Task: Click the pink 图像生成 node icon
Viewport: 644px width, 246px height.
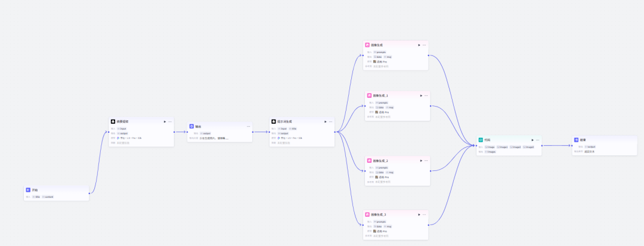Action: coord(367,45)
